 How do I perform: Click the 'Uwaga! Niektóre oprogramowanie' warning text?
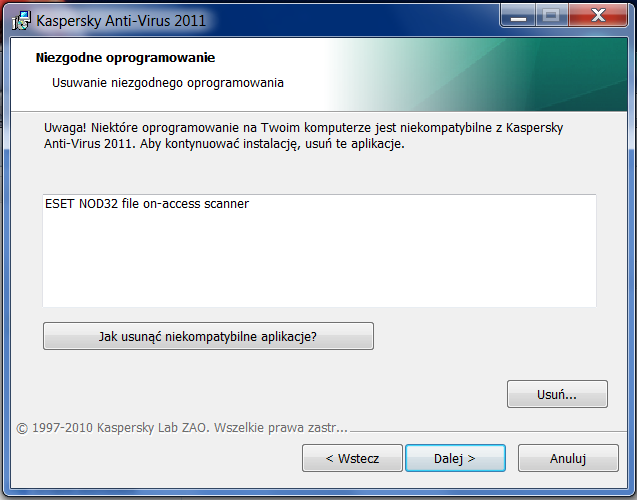coord(303,136)
